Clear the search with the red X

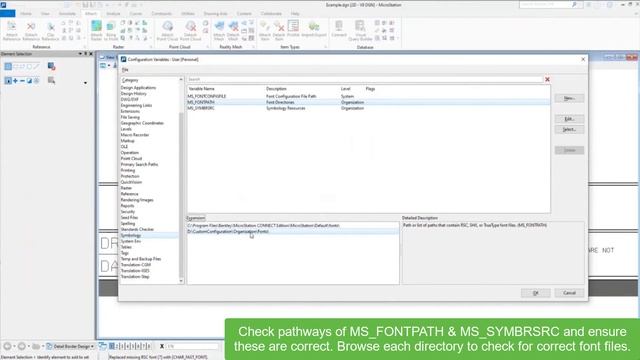(547, 79)
